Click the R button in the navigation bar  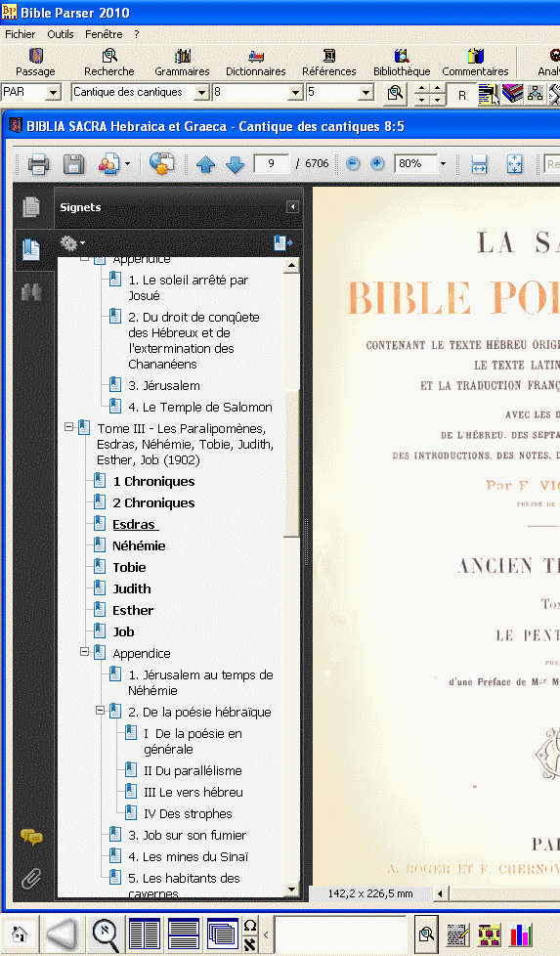pos(462,95)
